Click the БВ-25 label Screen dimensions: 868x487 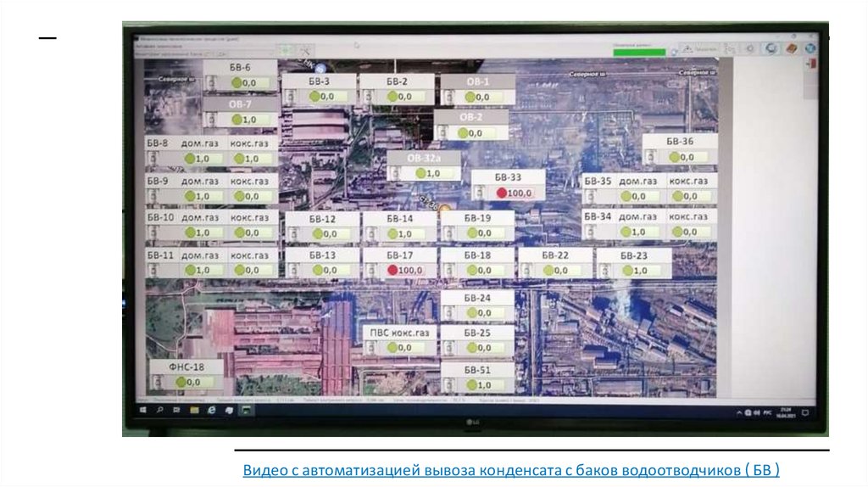pos(477,333)
